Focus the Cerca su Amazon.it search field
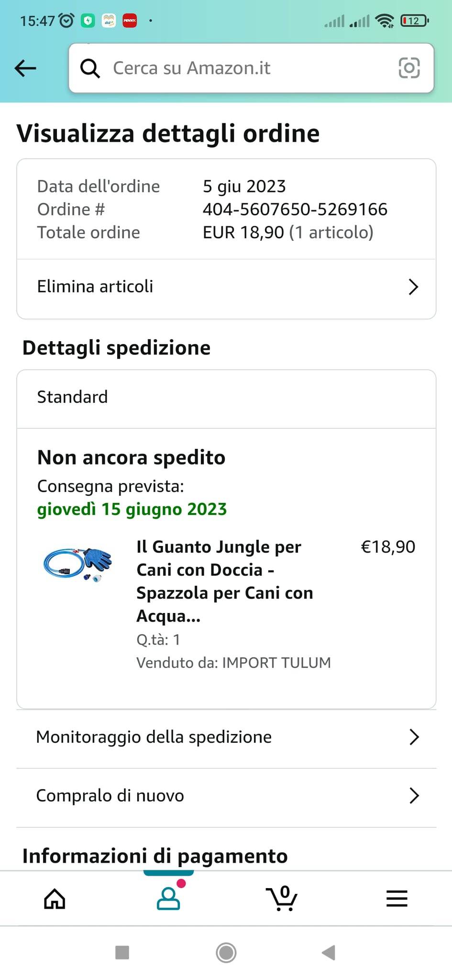 pyautogui.click(x=251, y=68)
